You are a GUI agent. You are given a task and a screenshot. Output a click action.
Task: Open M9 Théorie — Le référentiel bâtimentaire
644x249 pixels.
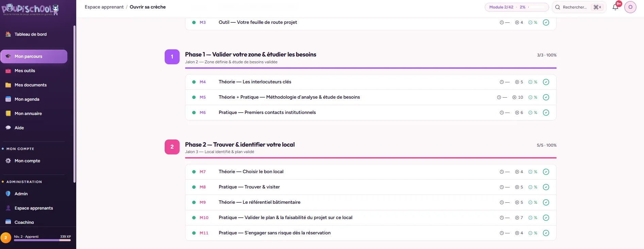[371, 202]
